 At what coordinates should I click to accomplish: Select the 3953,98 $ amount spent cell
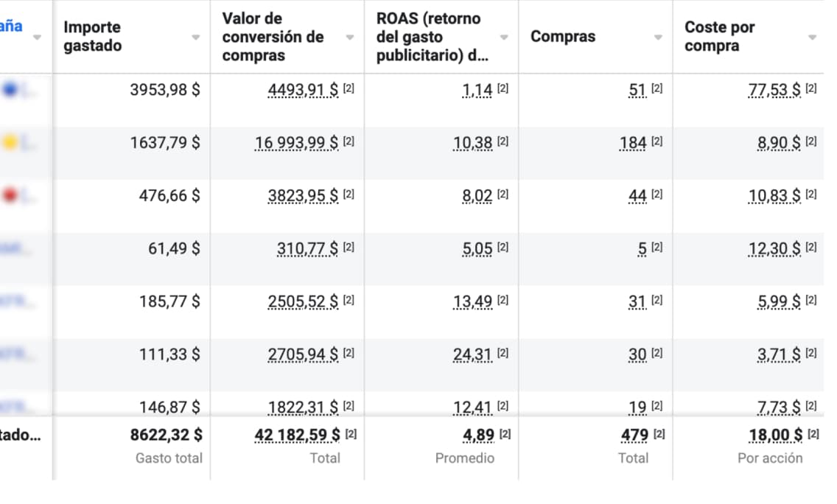pos(164,90)
